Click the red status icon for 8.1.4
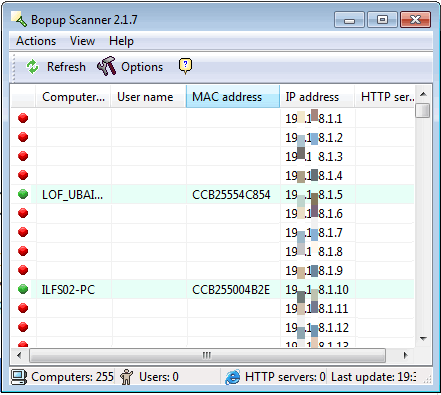The image size is (441, 395). (x=23, y=175)
